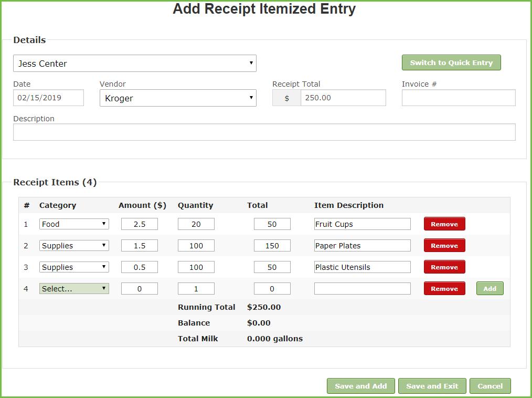The height and width of the screenshot is (398, 532).
Task: Select Total field 50 for Plastic Utensils
Action: pos(272,267)
